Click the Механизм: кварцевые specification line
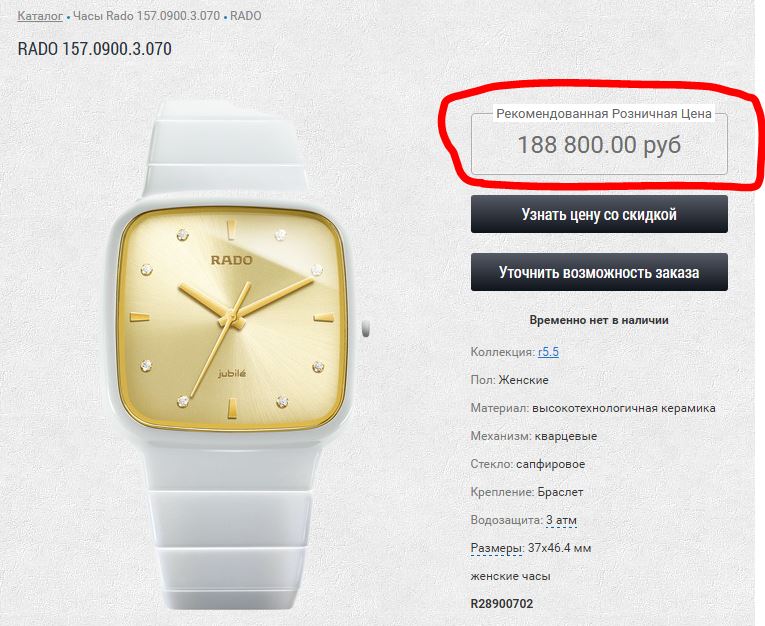Screen dimensions: 765x626 tap(534, 436)
